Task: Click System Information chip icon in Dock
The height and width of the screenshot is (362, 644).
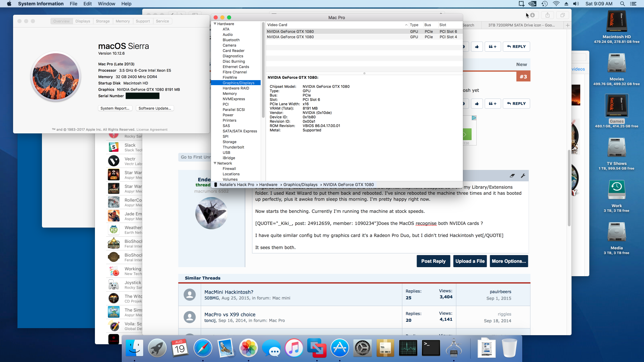Action: click(454, 348)
